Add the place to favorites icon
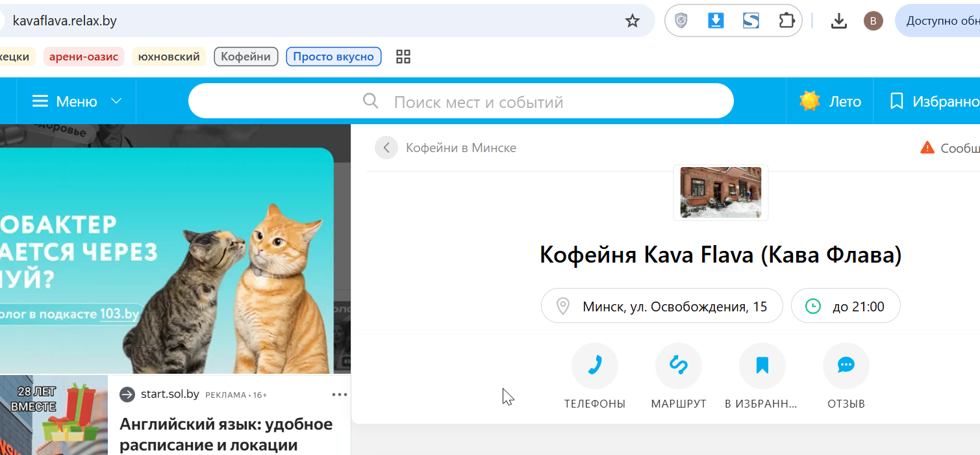Image resolution: width=980 pixels, height=455 pixels. pos(762,366)
